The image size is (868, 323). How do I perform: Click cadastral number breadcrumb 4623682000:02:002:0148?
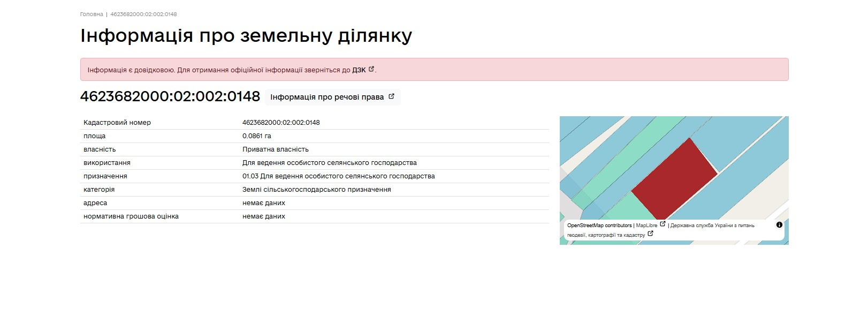[143, 14]
